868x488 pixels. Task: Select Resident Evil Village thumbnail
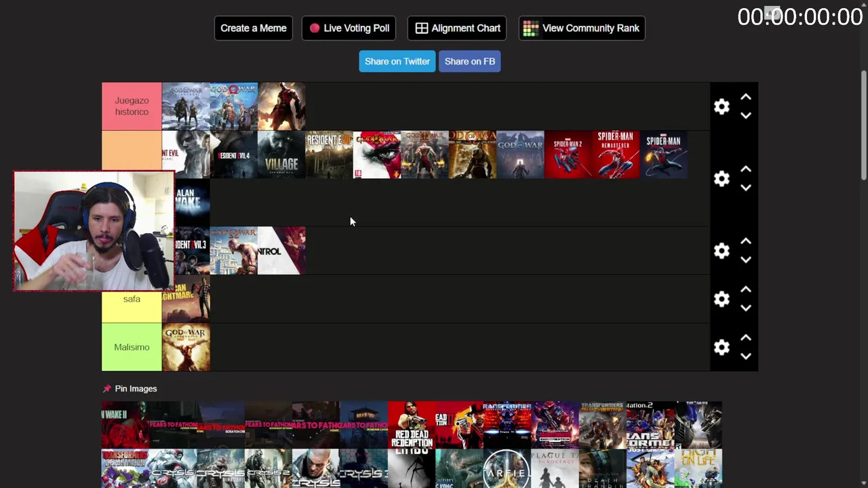(281, 155)
